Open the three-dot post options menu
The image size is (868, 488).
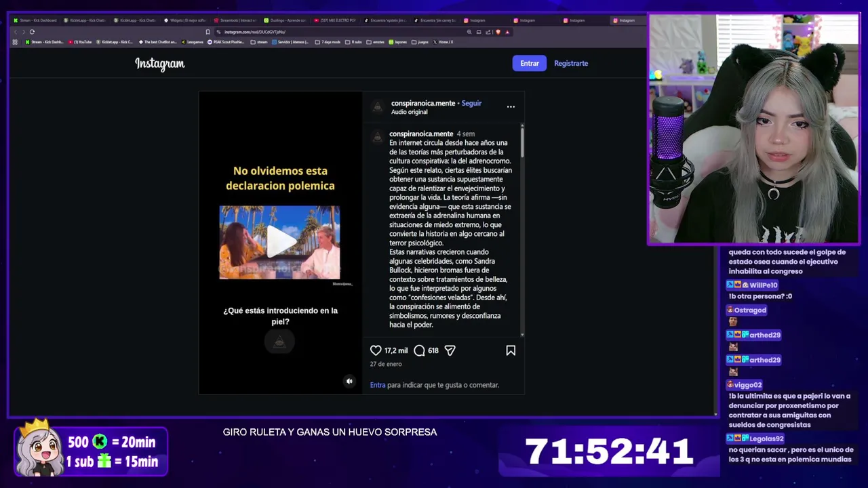511,106
